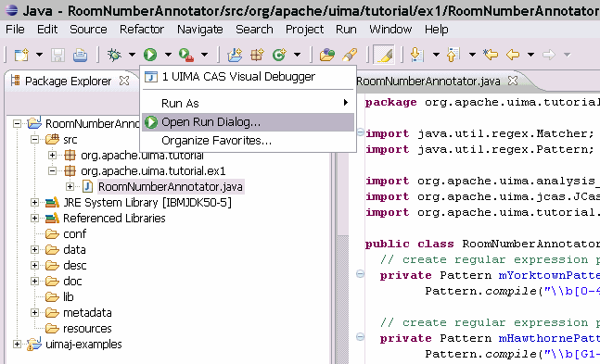Open the Forward history dropdown arrow
This screenshot has width=600, height=364.
(x=568, y=55)
